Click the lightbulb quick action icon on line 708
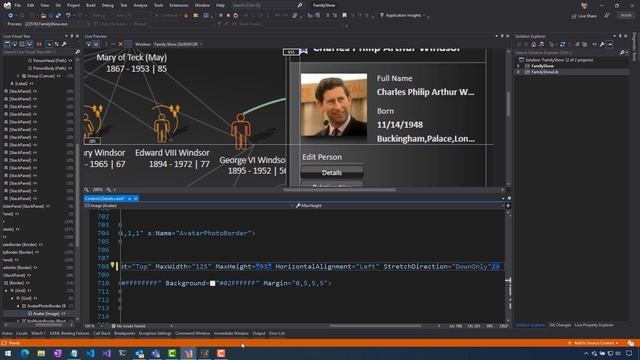This screenshot has width=640, height=360. [x=112, y=266]
